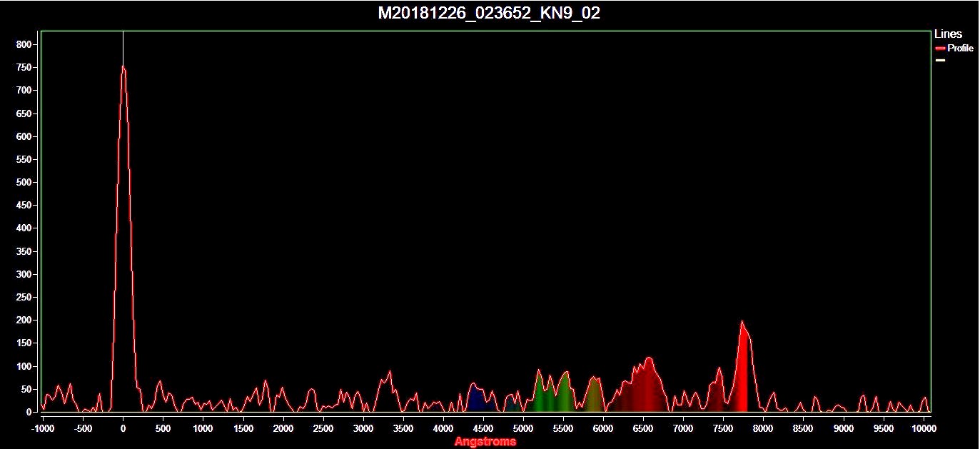
Task: Click the y-axis tick label "800"
Action: click(x=24, y=44)
